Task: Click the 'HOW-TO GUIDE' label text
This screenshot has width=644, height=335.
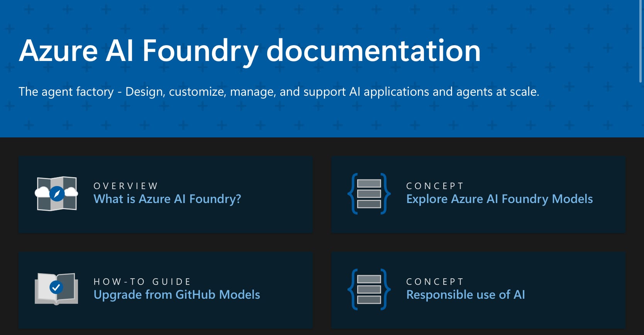Action: coord(142,282)
